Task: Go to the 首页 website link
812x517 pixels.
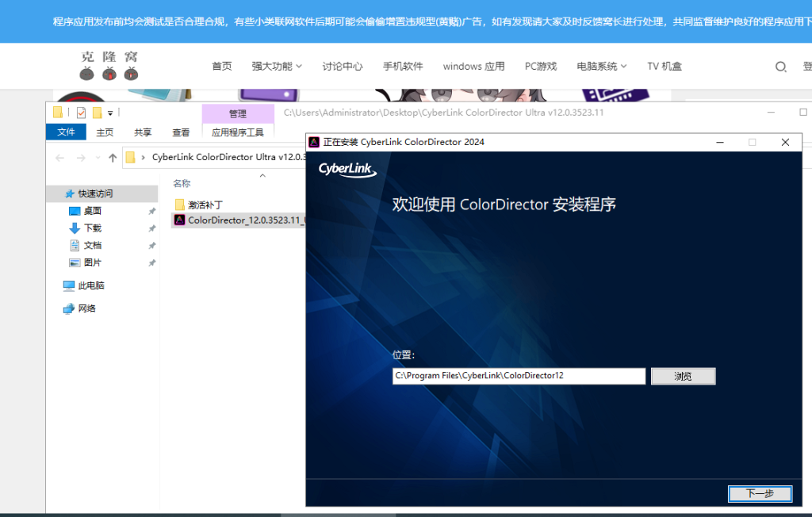Action: point(222,67)
